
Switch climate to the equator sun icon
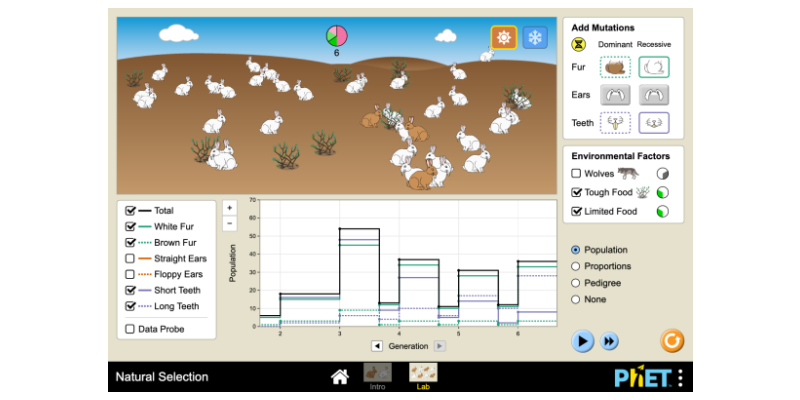coord(503,38)
